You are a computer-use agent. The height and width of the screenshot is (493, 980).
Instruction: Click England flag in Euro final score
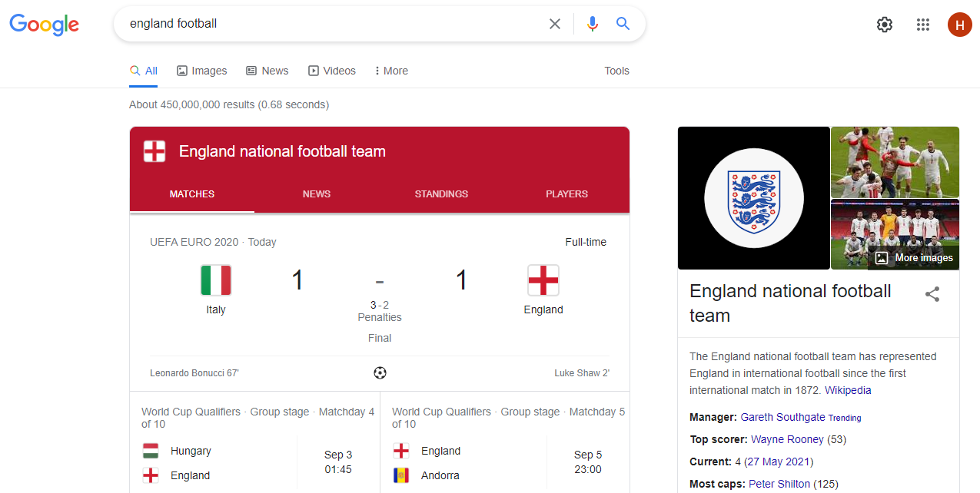[x=543, y=280]
